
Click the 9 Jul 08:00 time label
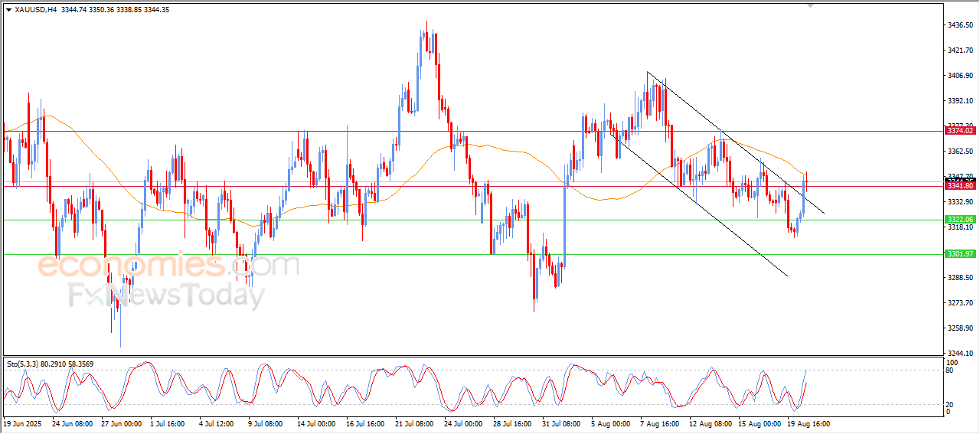pos(266,423)
